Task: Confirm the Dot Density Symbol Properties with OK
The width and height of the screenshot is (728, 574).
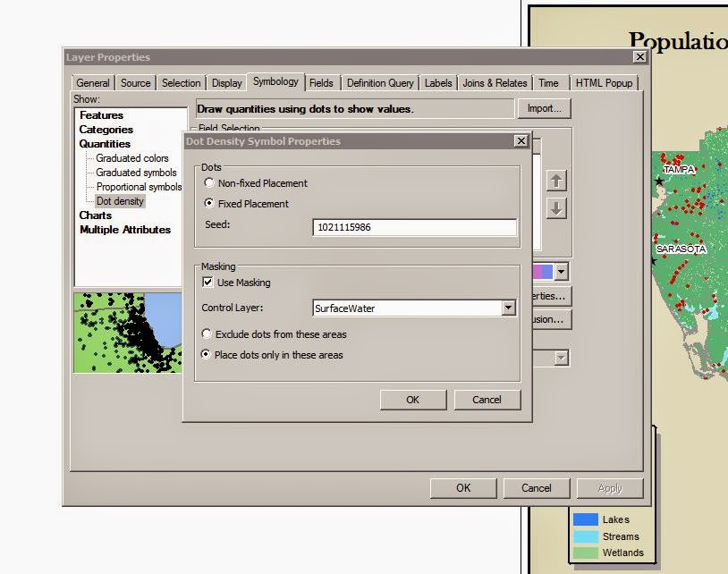Action: tap(412, 400)
